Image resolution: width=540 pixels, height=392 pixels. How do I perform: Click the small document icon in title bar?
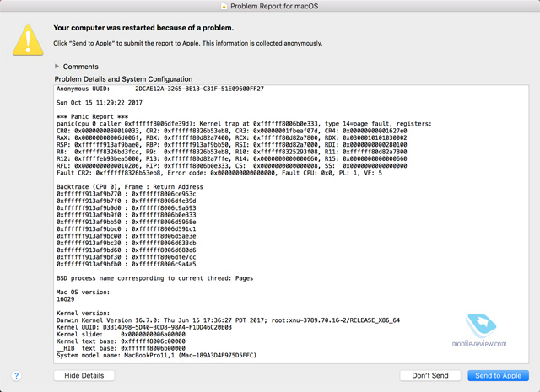coord(223,6)
